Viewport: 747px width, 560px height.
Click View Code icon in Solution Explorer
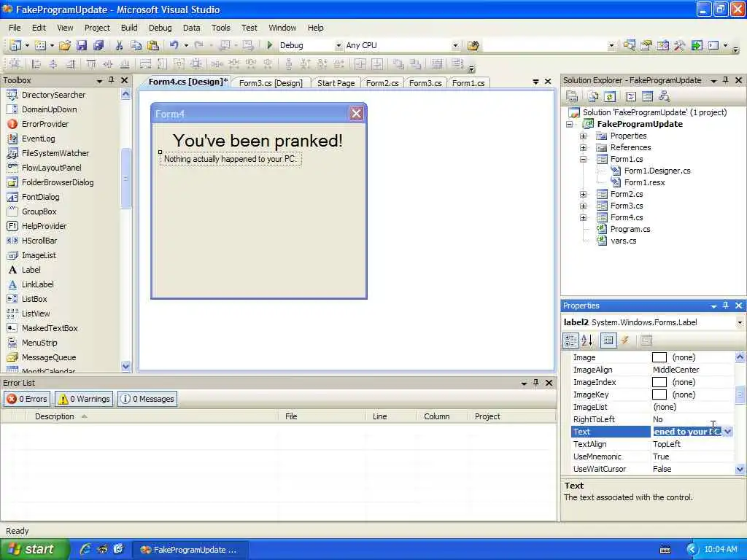[631, 97]
